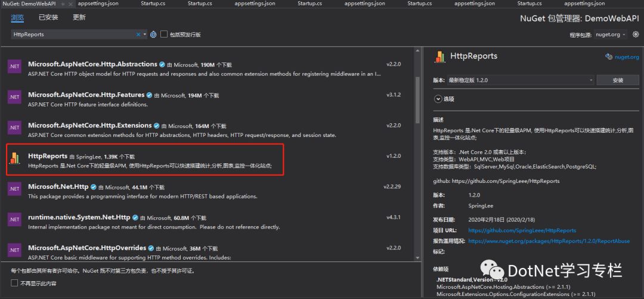This screenshot has width=644, height=299.
Task: Open NuGet package source settings gear
Action: pyautogui.click(x=636, y=35)
